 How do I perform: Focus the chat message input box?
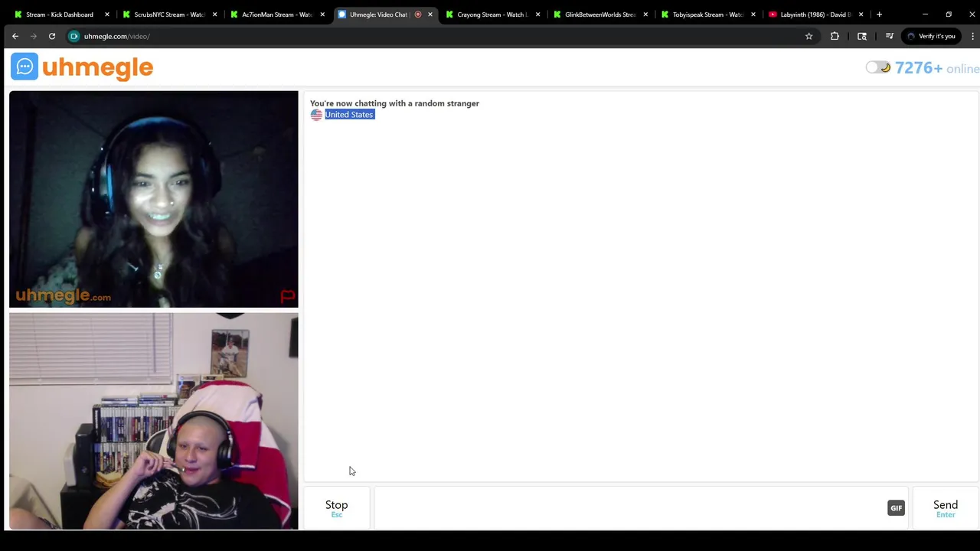click(x=629, y=508)
